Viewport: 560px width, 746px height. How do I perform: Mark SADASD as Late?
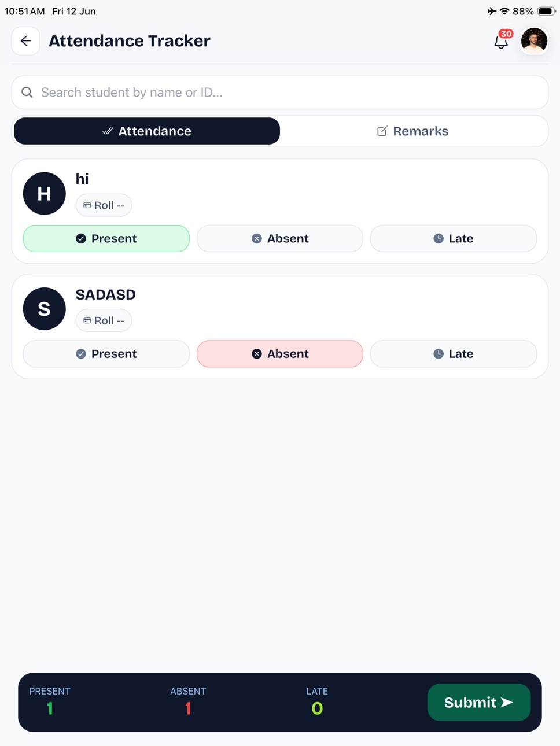coord(454,354)
